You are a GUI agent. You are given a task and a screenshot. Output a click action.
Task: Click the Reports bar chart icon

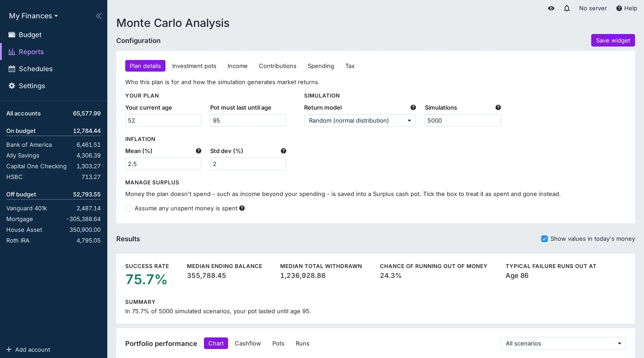click(x=12, y=52)
